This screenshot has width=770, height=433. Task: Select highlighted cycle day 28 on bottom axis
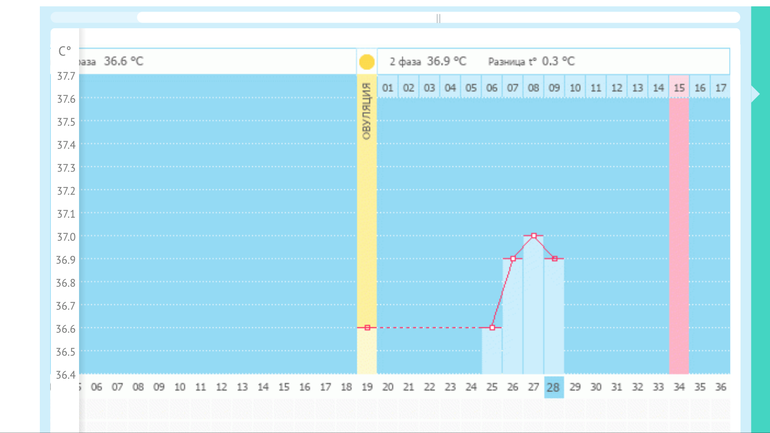point(554,387)
